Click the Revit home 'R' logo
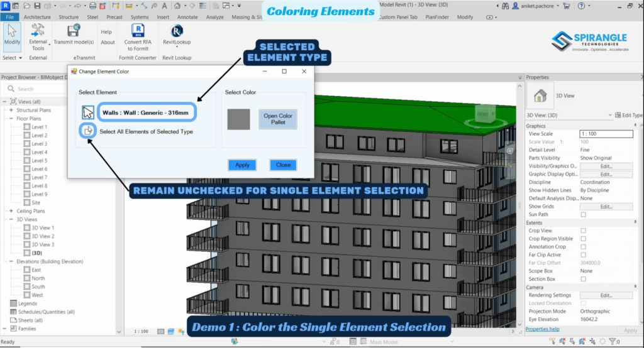This screenshot has width=644, height=348. [x=5, y=6]
